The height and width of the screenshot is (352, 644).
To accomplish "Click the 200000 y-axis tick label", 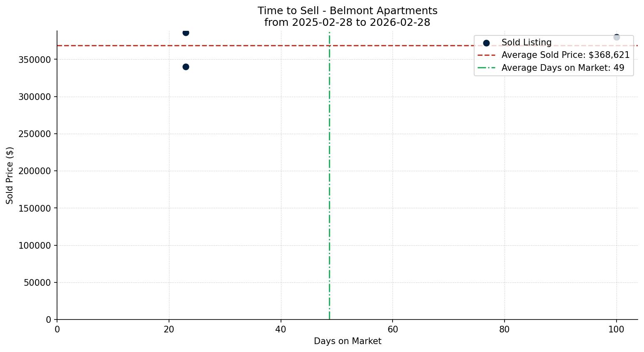I will click(x=35, y=171).
